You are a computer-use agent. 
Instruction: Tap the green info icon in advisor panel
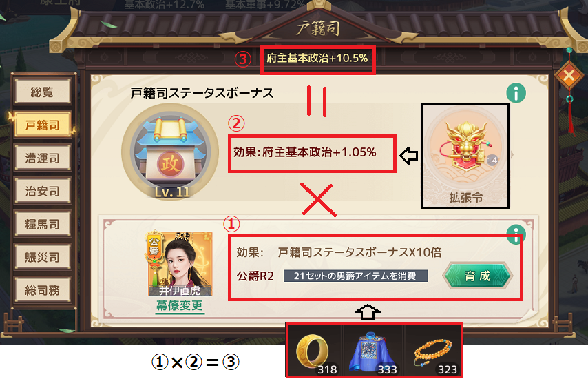(516, 234)
